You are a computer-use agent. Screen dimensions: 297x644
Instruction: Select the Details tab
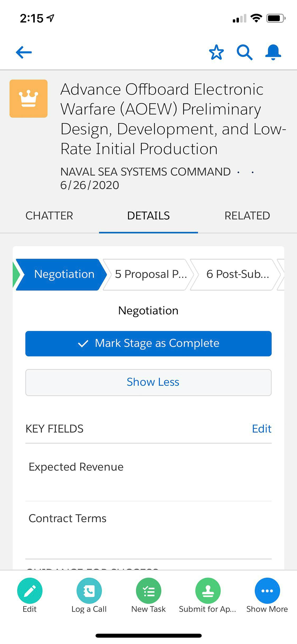coord(148,216)
